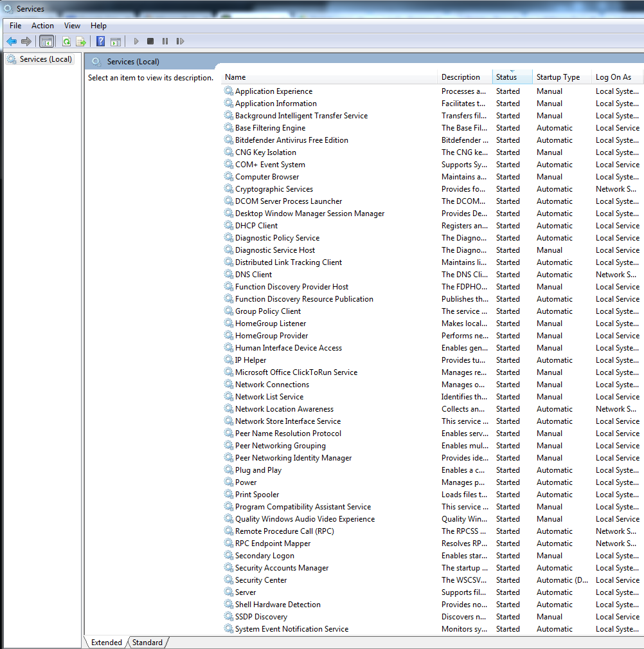Viewport: 644px width, 649px height.
Task: Click the Restart Service toolbar icon
Action: (x=180, y=41)
